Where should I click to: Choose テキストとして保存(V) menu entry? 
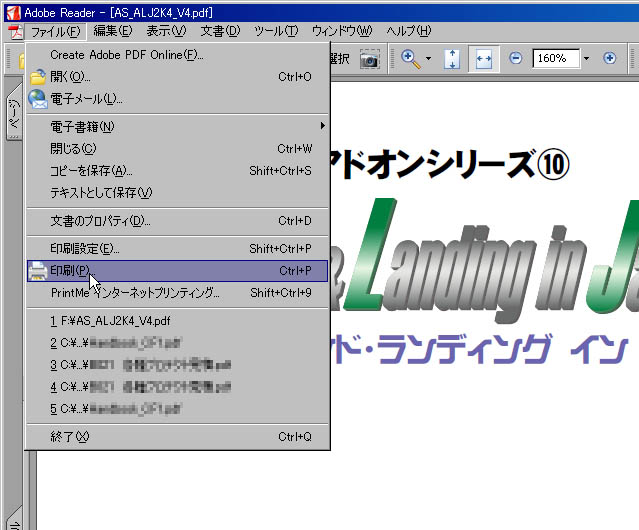tap(177, 193)
